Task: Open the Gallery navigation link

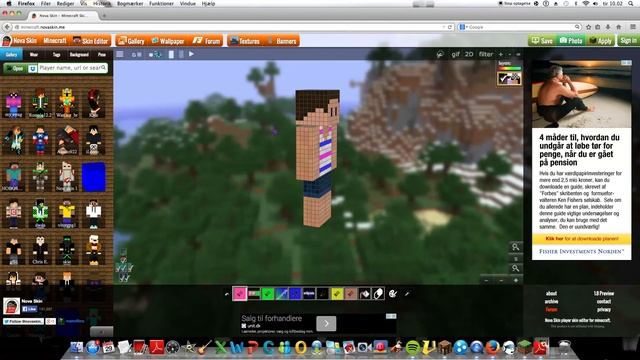Action: 131,41
